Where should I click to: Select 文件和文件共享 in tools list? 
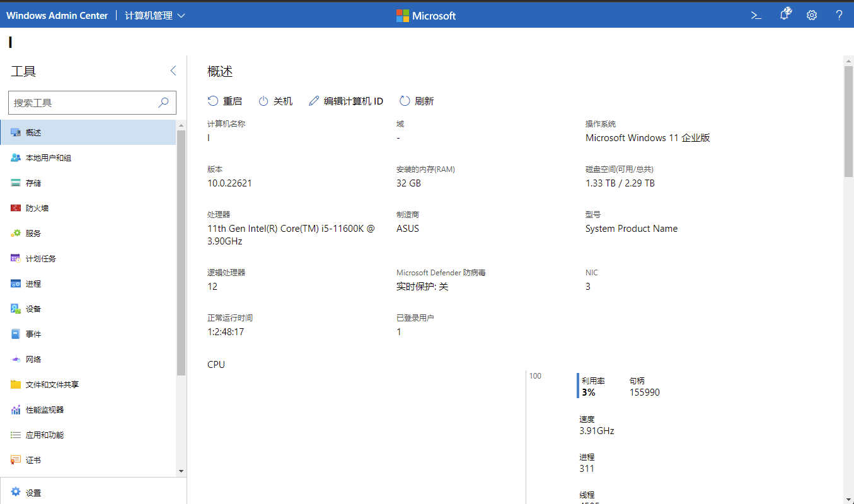[88, 384]
